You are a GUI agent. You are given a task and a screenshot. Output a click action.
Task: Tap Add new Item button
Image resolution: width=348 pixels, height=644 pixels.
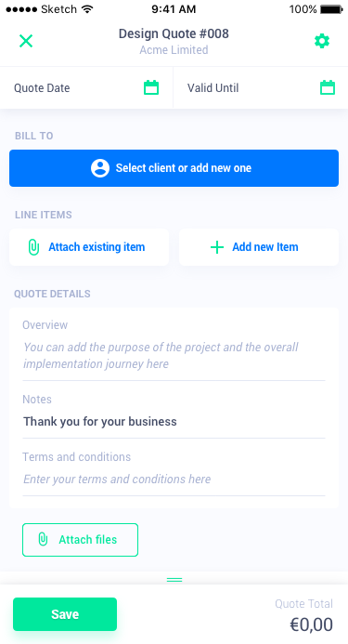pyautogui.click(x=259, y=247)
